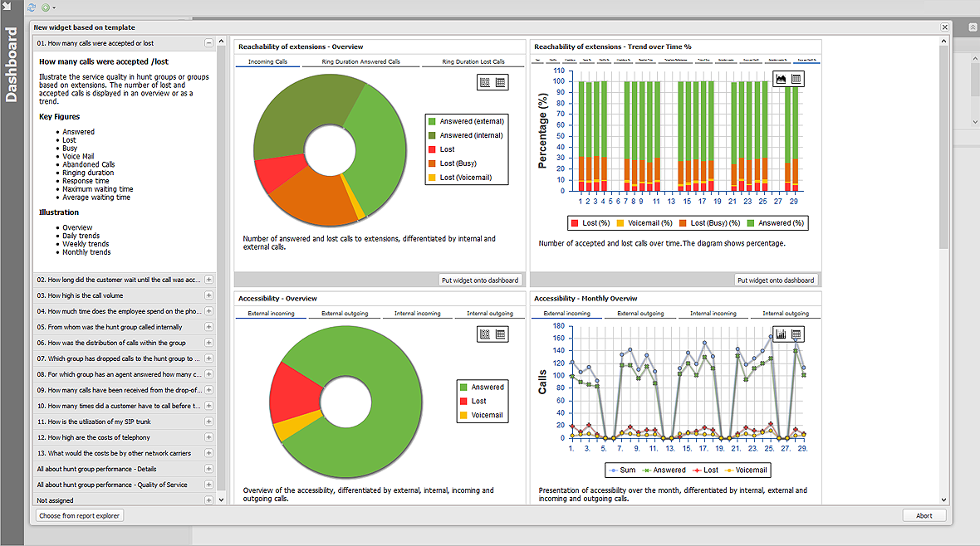Viewport: 980px width, 546px height.
Task: Click Put widget onto dashboard under Reachability Overview
Action: (480, 280)
